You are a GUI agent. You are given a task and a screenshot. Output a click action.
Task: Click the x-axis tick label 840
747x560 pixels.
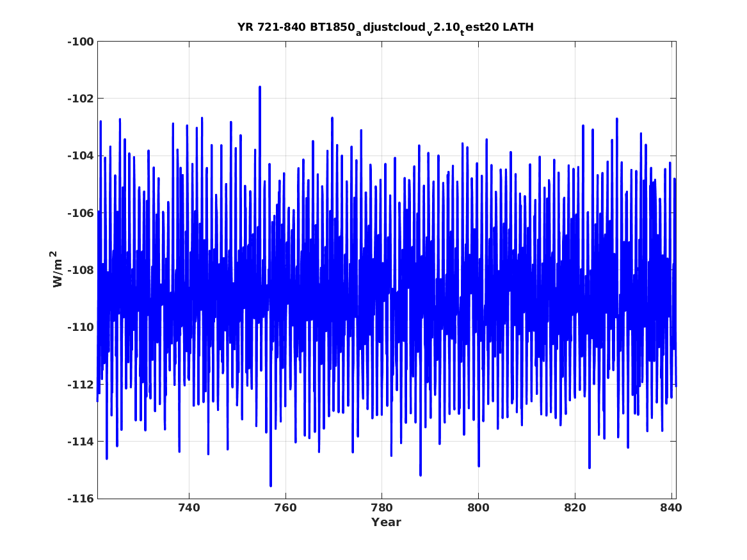click(671, 508)
